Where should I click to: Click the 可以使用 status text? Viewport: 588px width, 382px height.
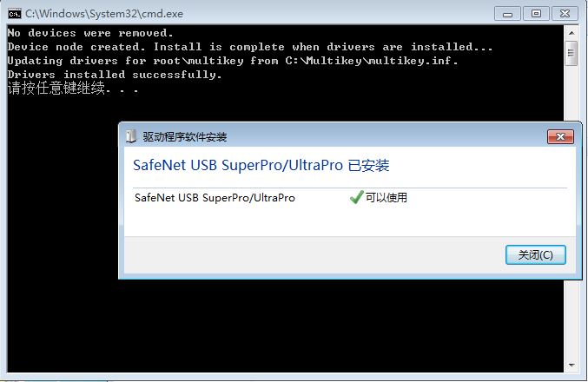point(386,197)
